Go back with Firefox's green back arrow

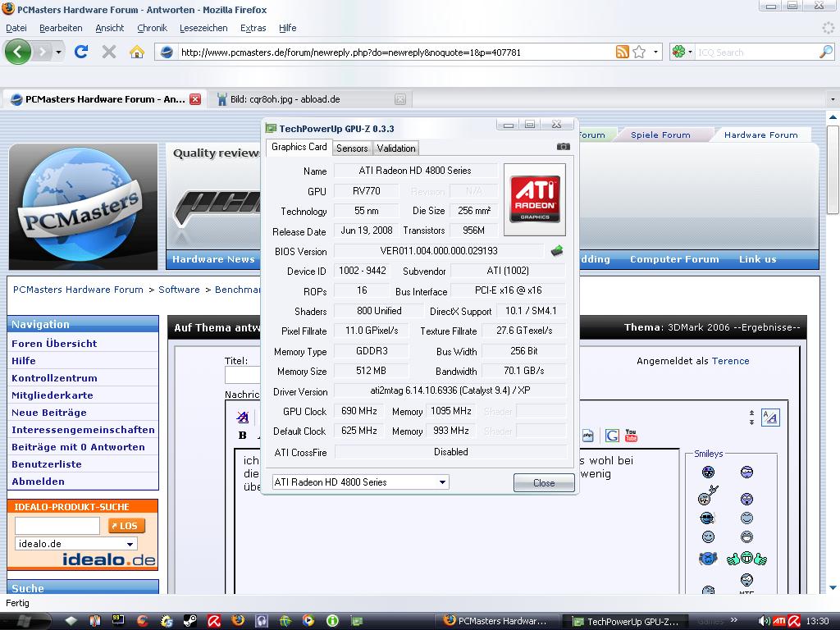click(18, 52)
